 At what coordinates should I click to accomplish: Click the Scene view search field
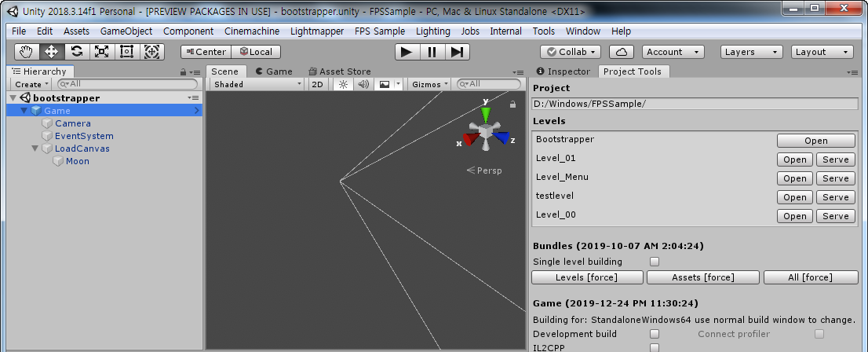coord(488,84)
